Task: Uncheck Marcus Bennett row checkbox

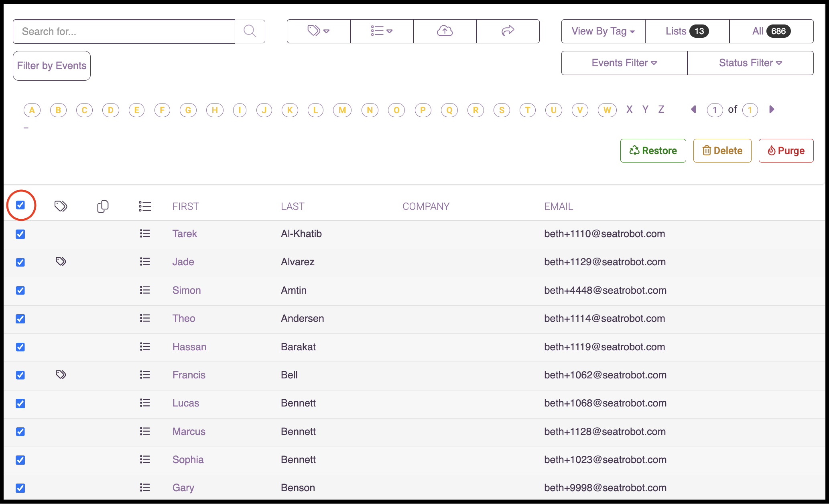Action: 20,431
